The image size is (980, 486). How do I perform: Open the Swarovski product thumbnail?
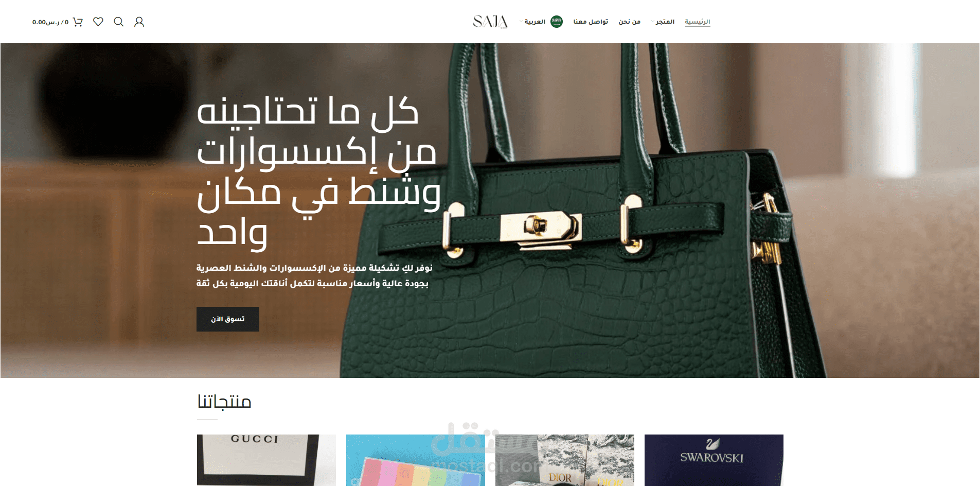(x=714, y=460)
